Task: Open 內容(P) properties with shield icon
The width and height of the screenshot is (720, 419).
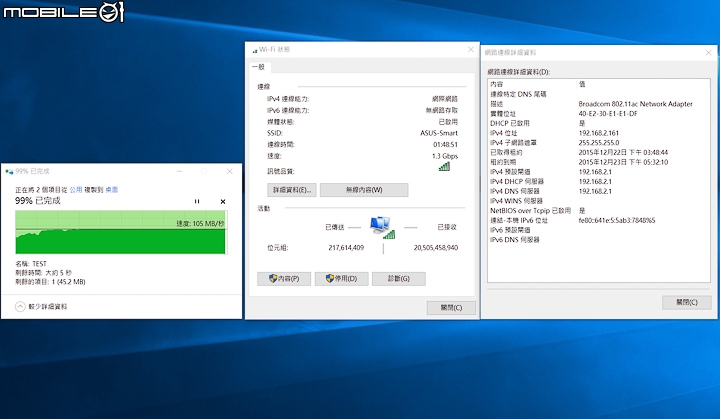Action: pos(284,278)
